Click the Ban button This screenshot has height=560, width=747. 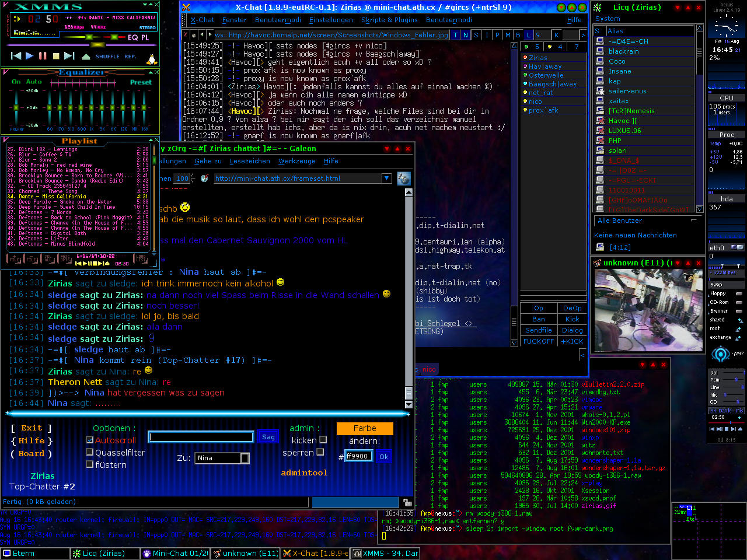pos(539,319)
